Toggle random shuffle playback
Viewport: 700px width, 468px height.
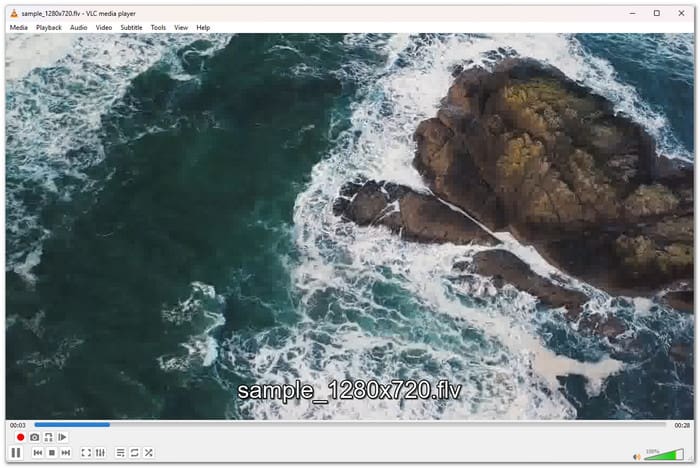[149, 453]
